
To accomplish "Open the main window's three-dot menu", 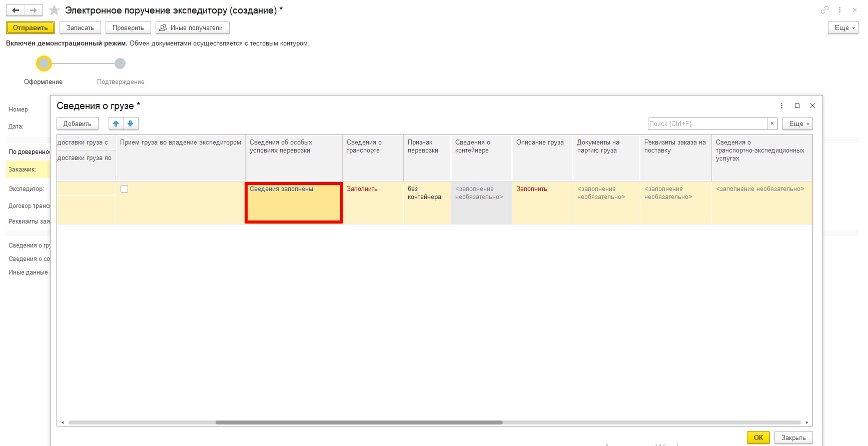I will (839, 9).
